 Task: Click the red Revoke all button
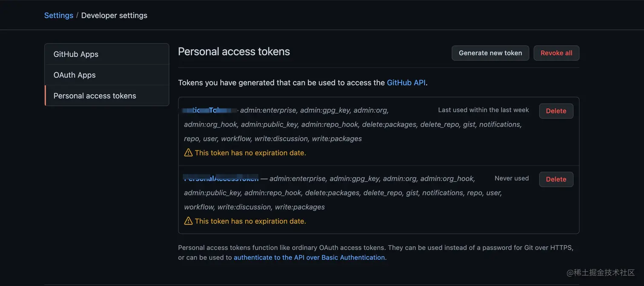click(556, 53)
